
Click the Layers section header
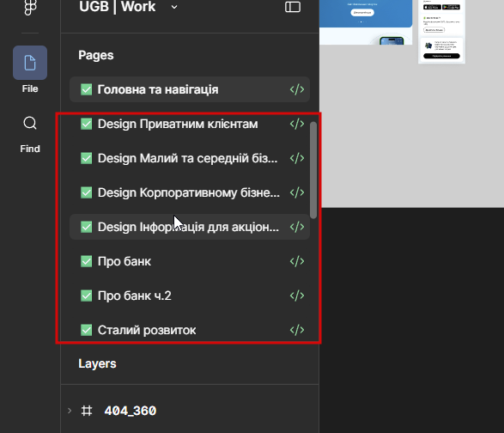(97, 363)
